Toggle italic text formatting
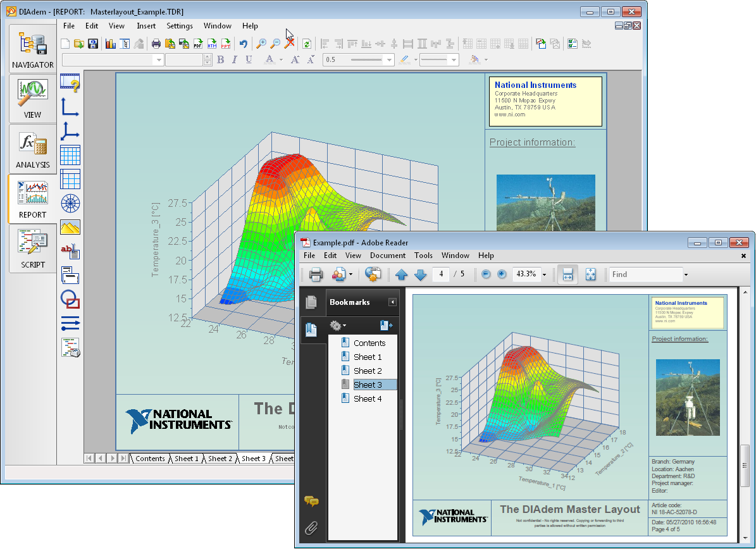The image size is (756, 549). [x=234, y=59]
